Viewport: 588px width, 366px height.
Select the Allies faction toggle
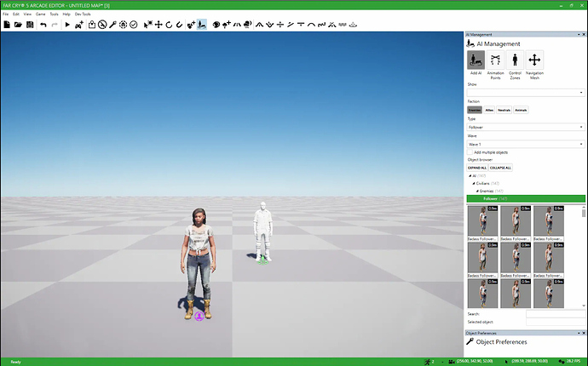point(489,110)
